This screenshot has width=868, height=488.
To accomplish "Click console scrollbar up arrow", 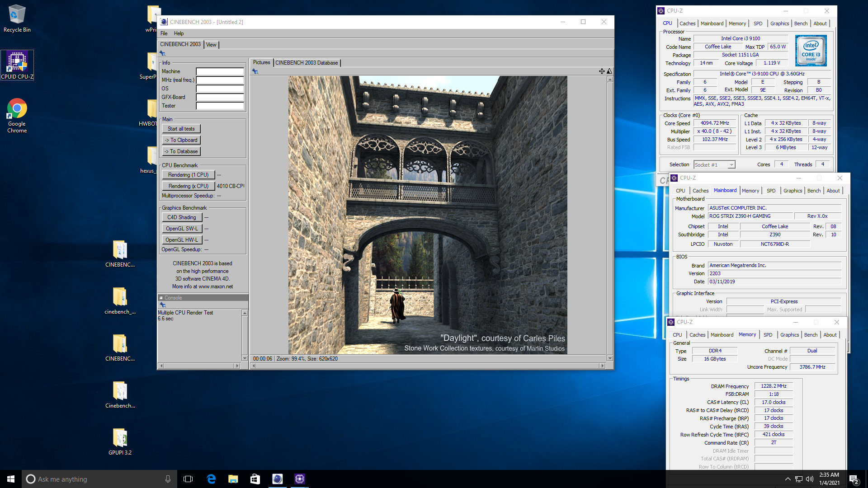I will 245,313.
